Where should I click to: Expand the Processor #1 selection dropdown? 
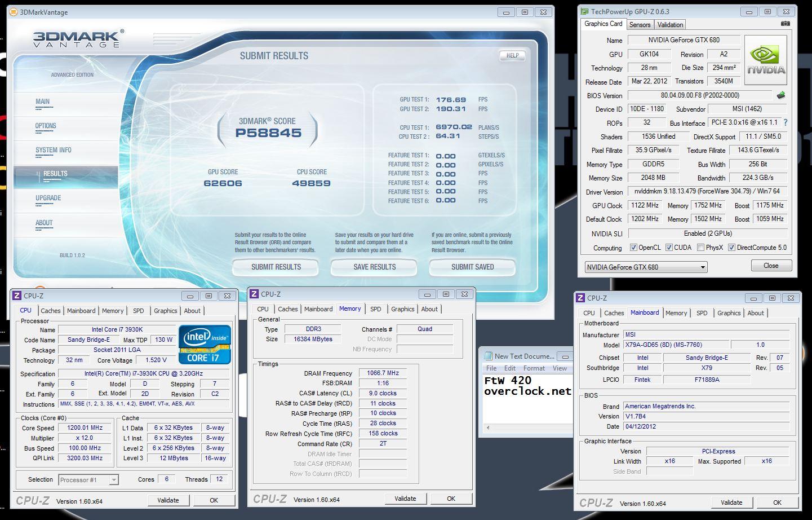tap(113, 480)
